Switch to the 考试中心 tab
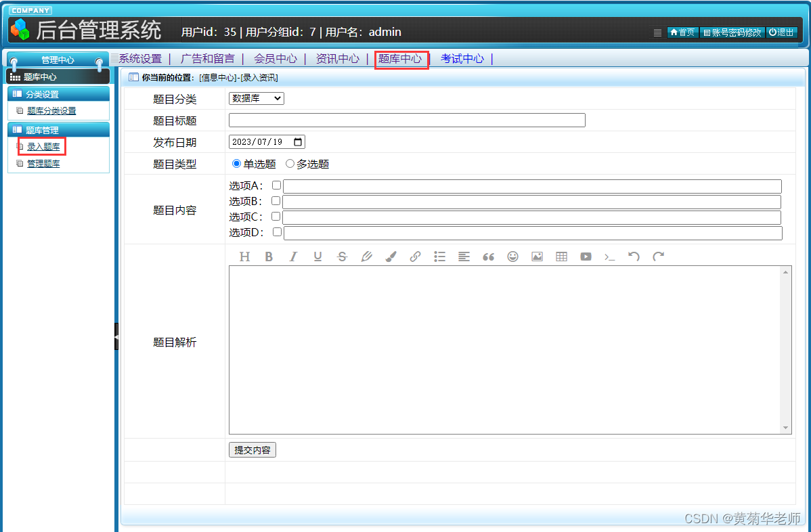The image size is (811, 532). [x=462, y=59]
